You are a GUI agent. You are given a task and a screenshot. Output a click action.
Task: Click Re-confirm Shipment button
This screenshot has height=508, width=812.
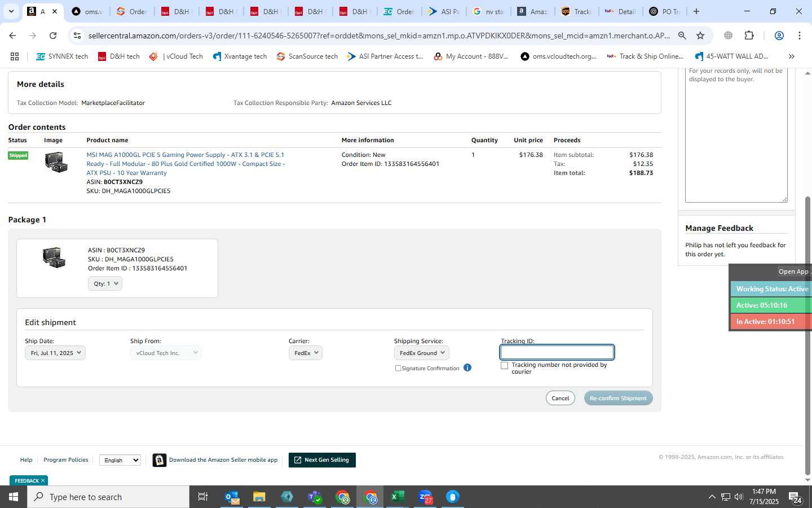(618, 398)
